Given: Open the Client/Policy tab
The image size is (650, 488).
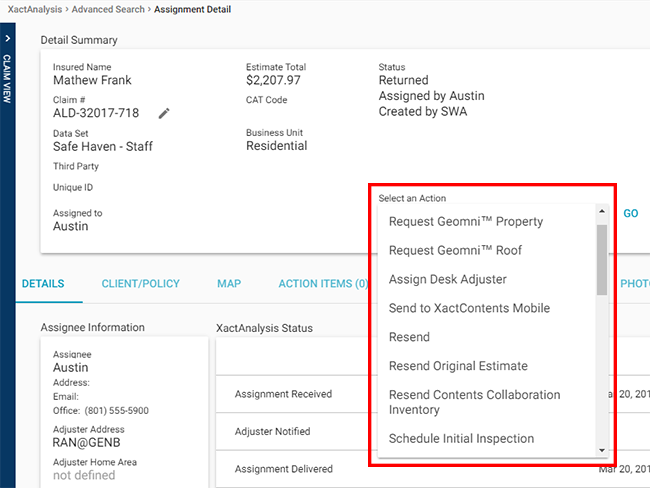Looking at the screenshot, I should pos(140,284).
